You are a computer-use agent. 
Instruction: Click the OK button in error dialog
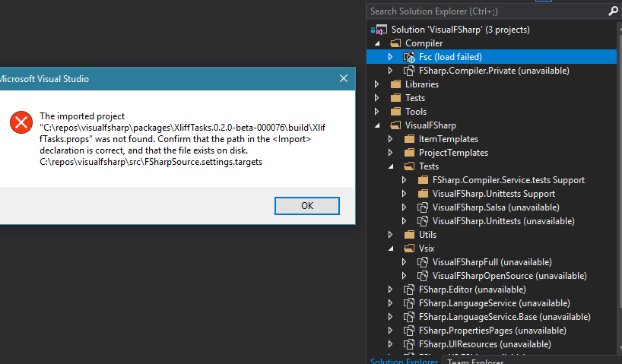307,206
